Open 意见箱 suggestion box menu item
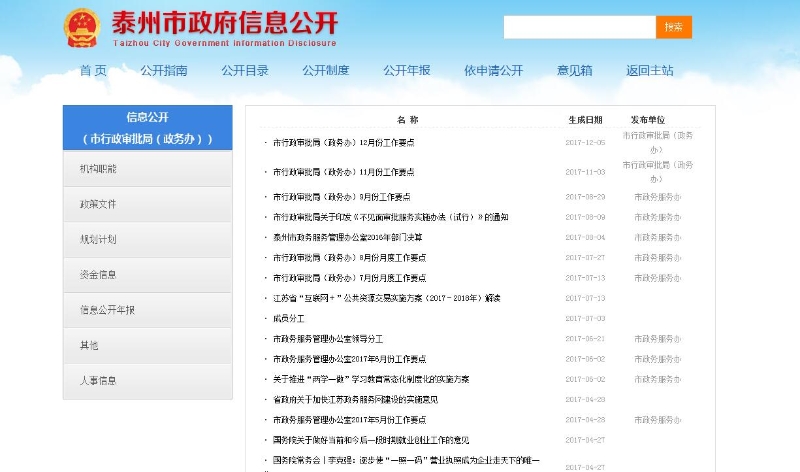This screenshot has width=800, height=472. tap(575, 71)
